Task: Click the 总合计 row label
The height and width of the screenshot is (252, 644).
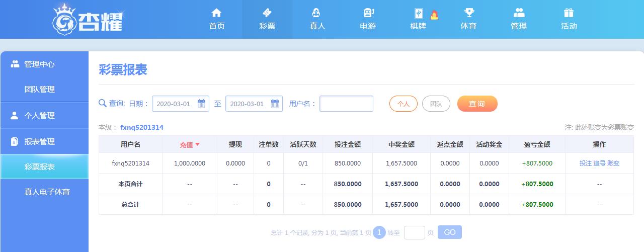Action: coord(131,205)
